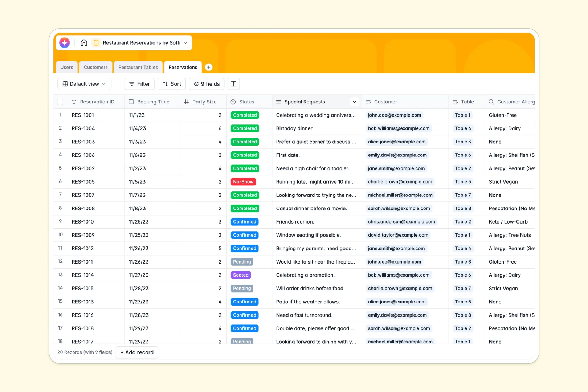Image resolution: width=588 pixels, height=392 pixels.
Task: Toggle field visibility via 9 fields
Action: coord(207,84)
